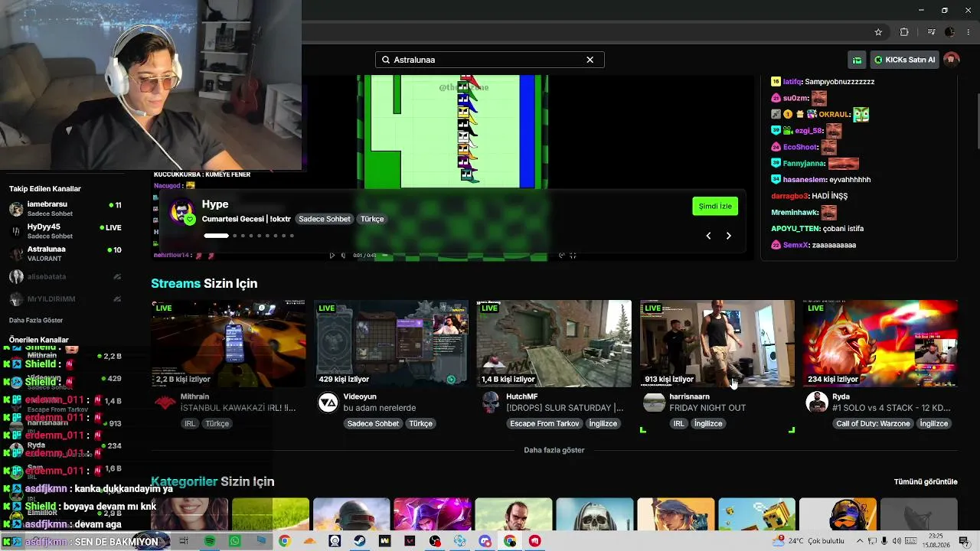Open the Hype stream title Cumartesi Gecesi
Viewport: 980px width, 551px height.
(x=247, y=219)
